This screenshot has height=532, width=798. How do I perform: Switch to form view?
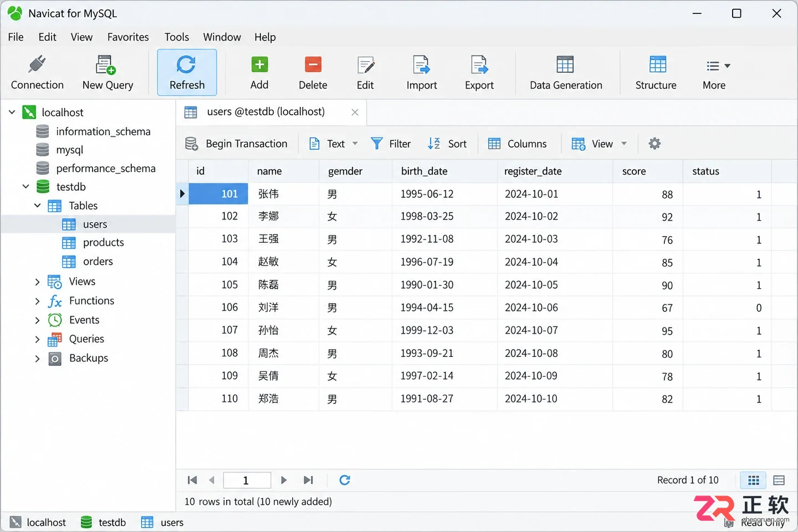click(x=779, y=480)
